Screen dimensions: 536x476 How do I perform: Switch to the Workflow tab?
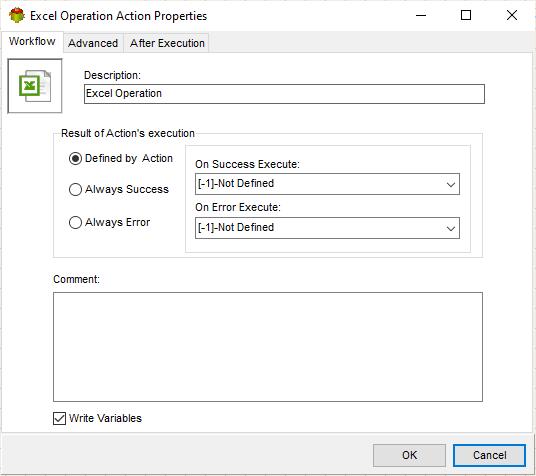[x=32, y=42]
